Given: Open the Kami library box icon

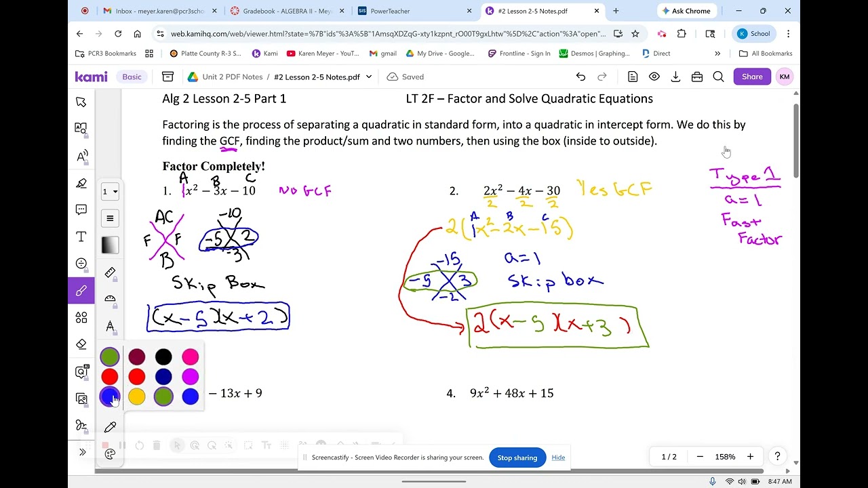Looking at the screenshot, I should tap(167, 77).
